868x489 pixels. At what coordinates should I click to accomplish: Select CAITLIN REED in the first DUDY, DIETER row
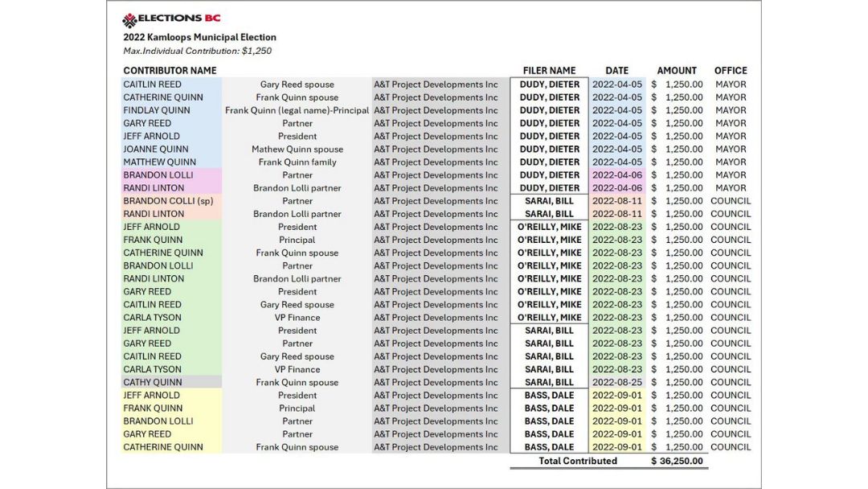pyautogui.click(x=152, y=84)
